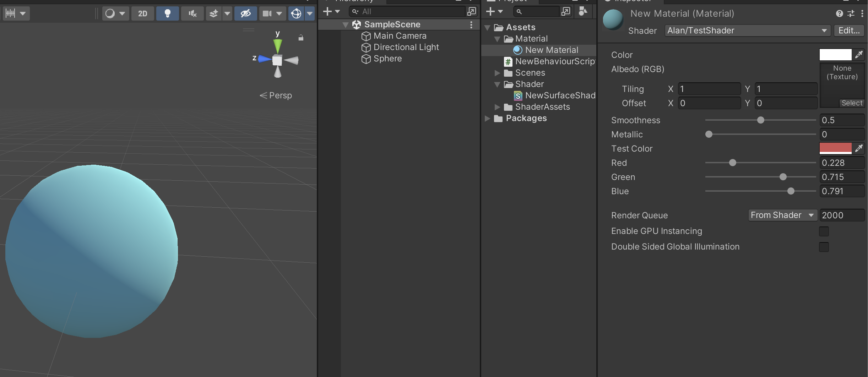Toggle scene audio mute button
This screenshot has height=377, width=868.
tap(192, 13)
